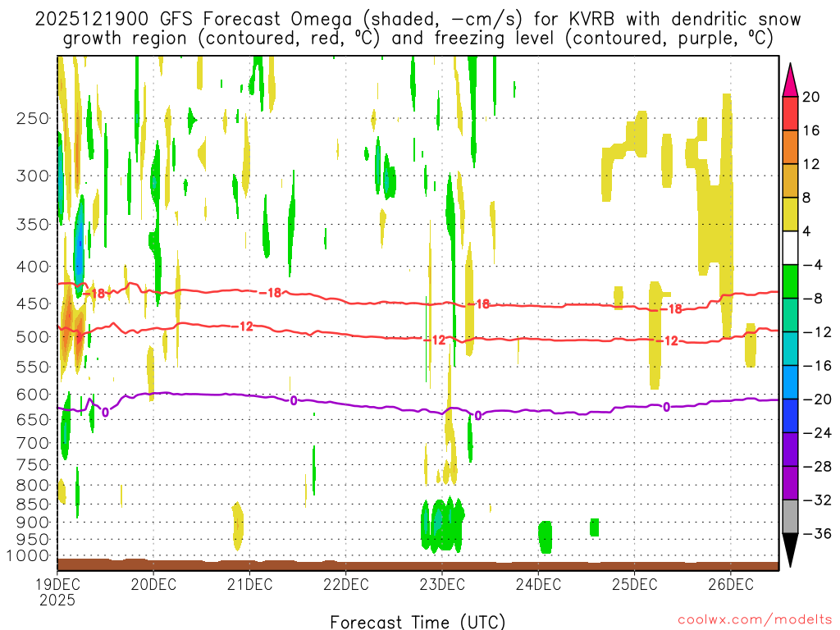
Task: Select the 500 pressure level label
Action: (x=33, y=337)
